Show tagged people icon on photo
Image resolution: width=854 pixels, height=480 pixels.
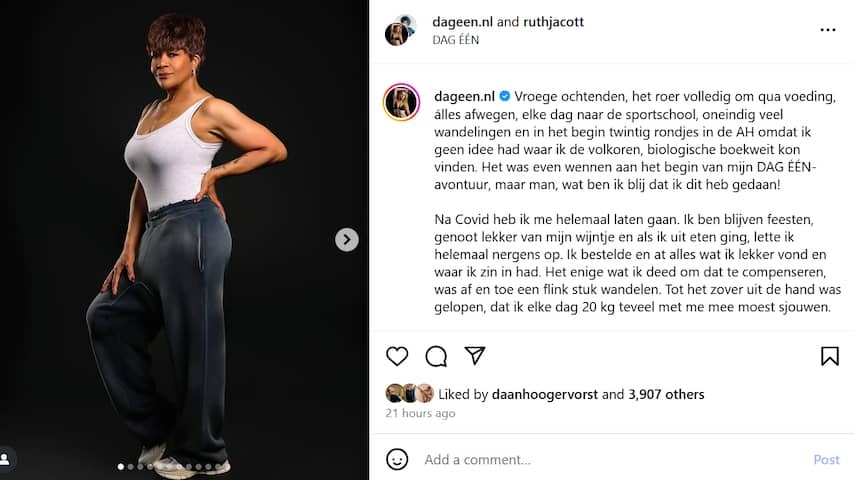[5, 459]
